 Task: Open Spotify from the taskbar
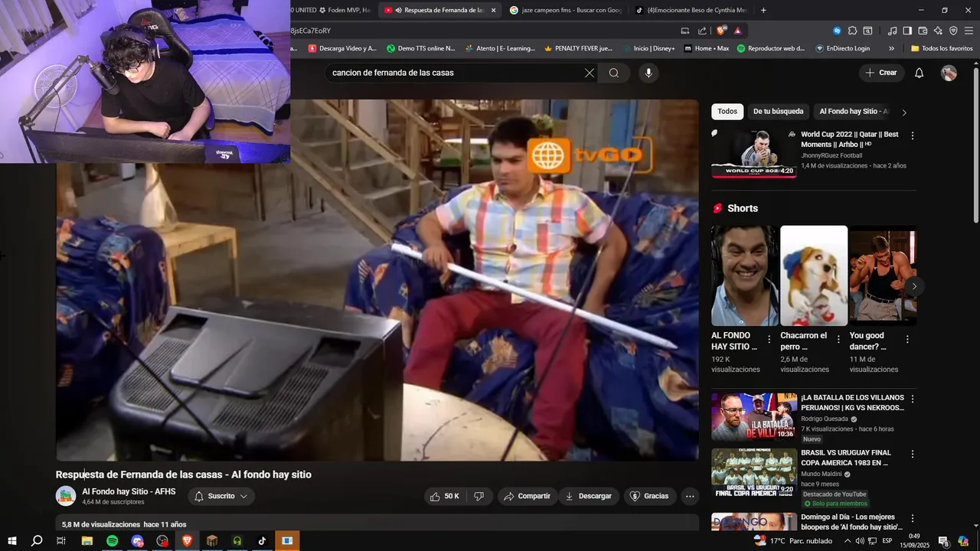[112, 541]
